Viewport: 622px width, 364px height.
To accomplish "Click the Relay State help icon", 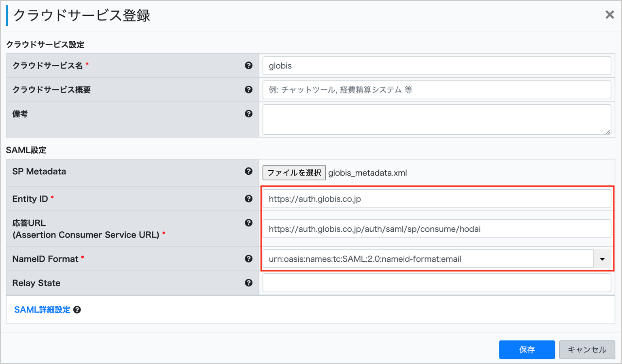I will (x=248, y=283).
